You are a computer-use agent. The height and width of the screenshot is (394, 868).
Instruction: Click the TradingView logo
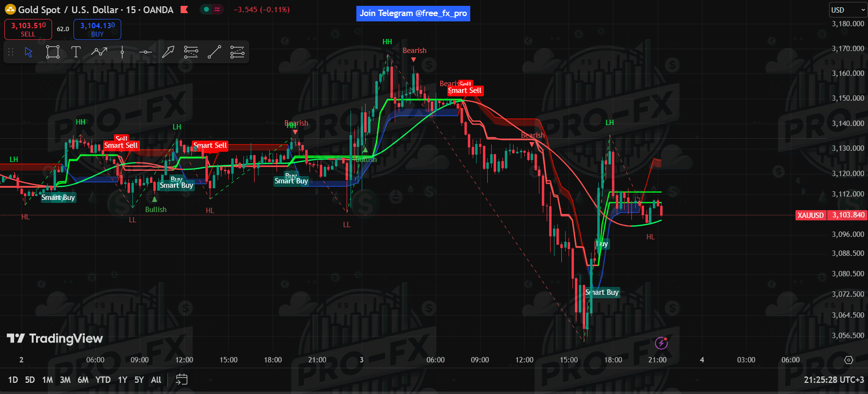(x=55, y=339)
